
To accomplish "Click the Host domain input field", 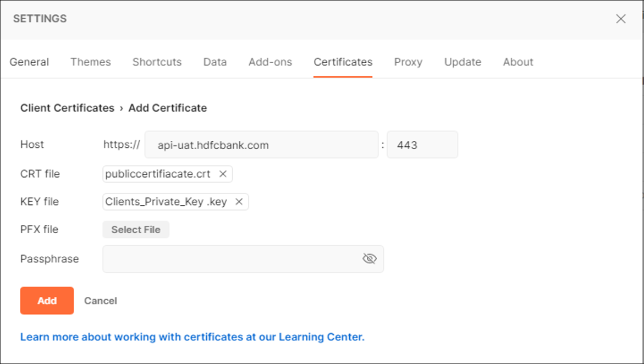I will pos(261,145).
